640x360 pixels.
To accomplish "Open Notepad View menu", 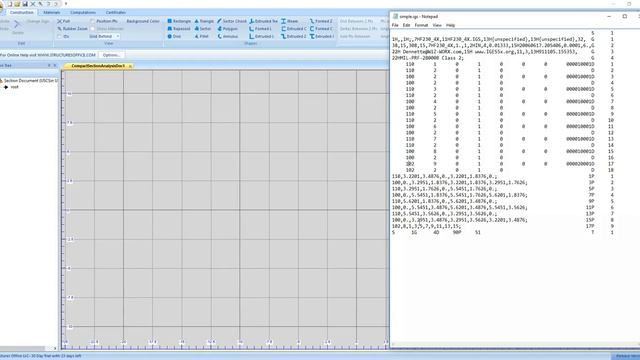I will click(437, 25).
